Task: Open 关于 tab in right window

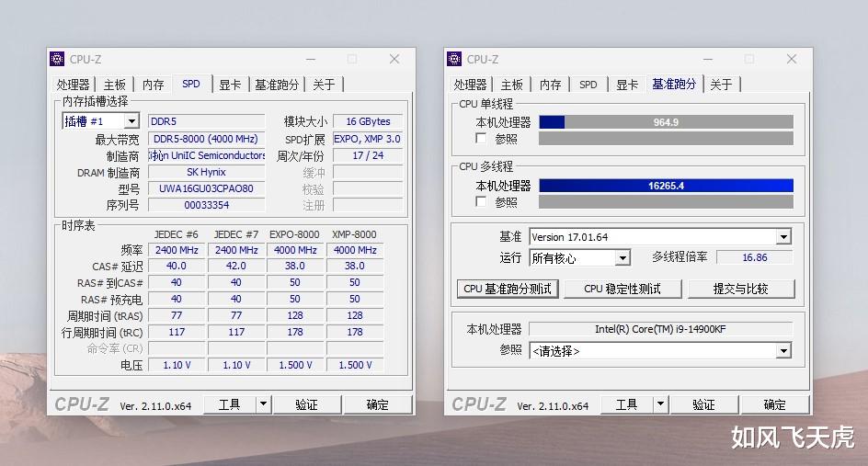Action: click(721, 85)
